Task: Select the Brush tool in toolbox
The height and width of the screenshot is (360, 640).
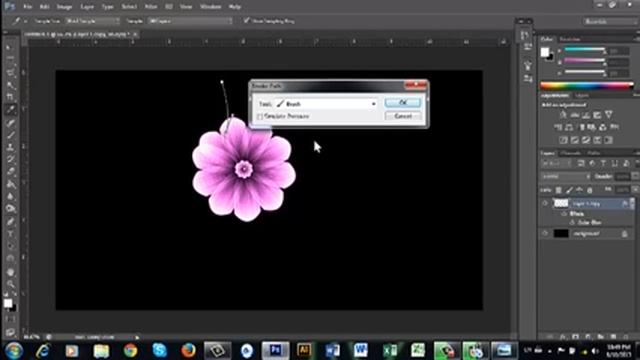Action: click(x=10, y=135)
